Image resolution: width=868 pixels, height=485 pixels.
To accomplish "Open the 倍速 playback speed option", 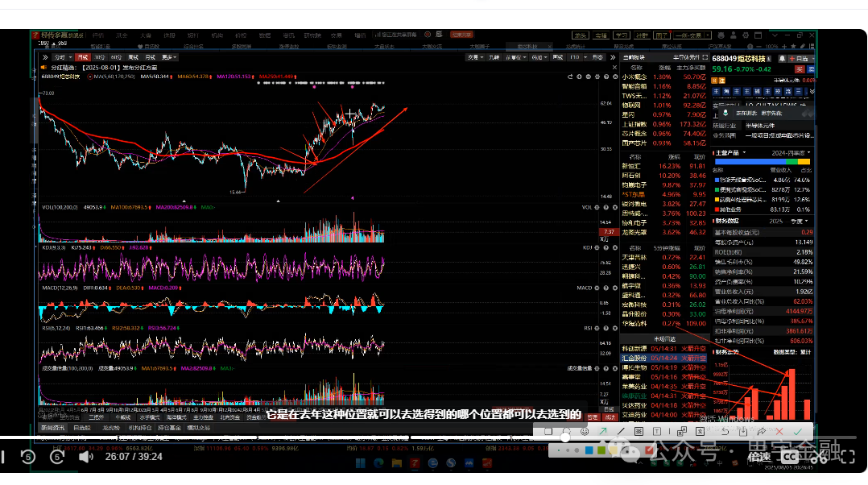I will [759, 457].
